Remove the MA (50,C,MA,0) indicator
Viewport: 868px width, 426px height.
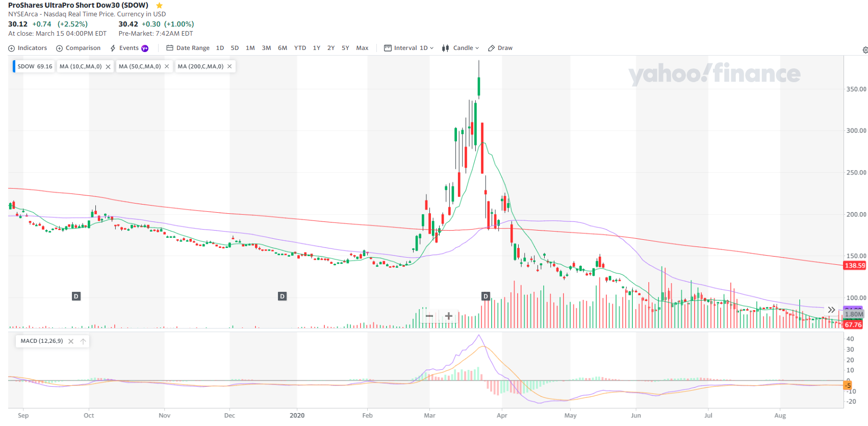[167, 66]
